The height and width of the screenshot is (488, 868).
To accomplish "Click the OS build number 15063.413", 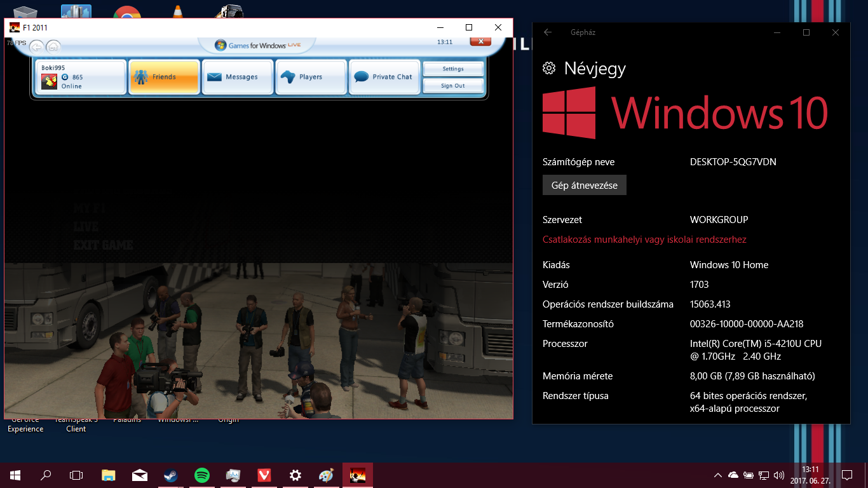I will click(710, 304).
